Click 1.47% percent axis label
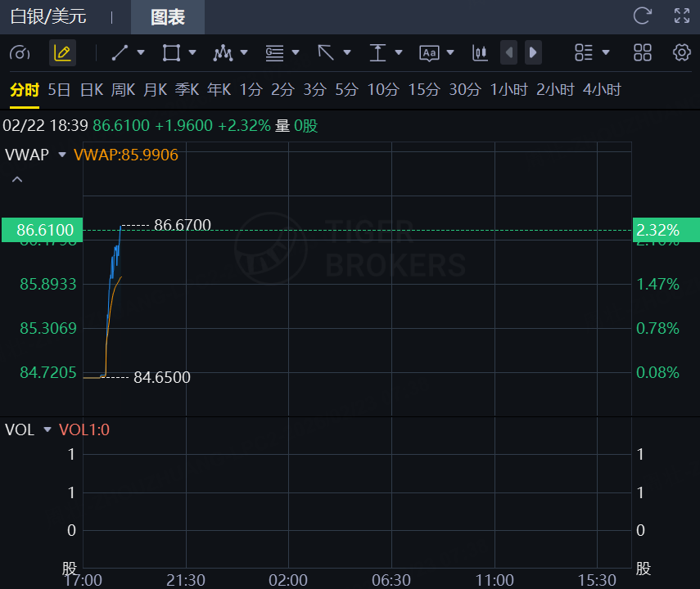Screen dimensions: 700x589 [x=657, y=284]
